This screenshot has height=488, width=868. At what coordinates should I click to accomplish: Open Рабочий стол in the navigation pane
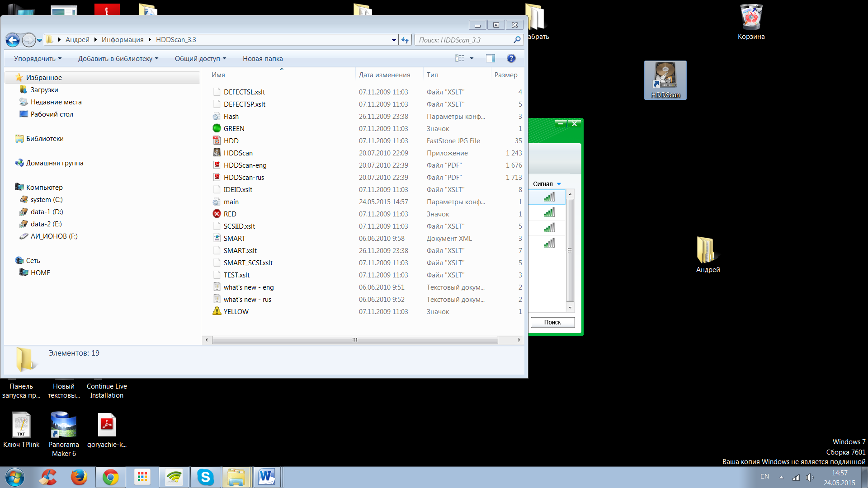point(52,114)
